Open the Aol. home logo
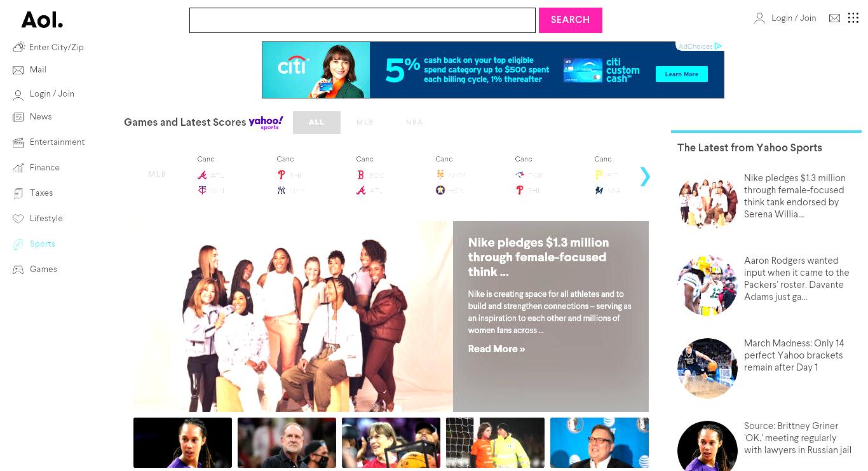This screenshot has width=868, height=471. coord(42,20)
